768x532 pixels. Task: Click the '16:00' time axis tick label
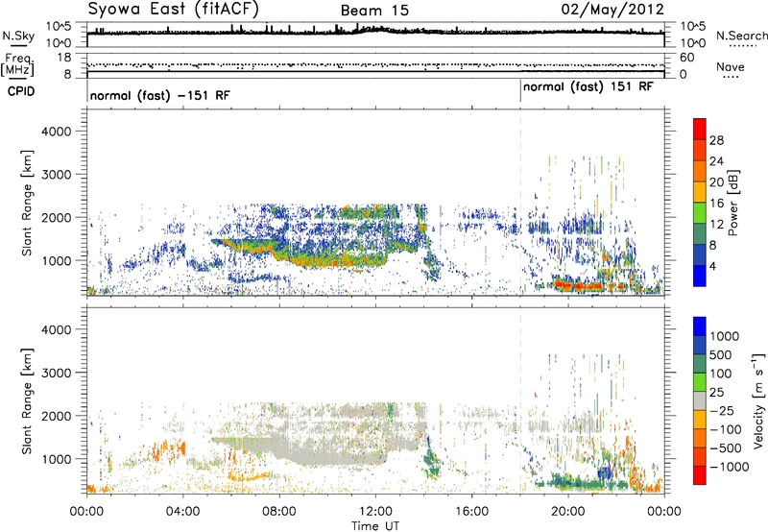[x=471, y=512]
